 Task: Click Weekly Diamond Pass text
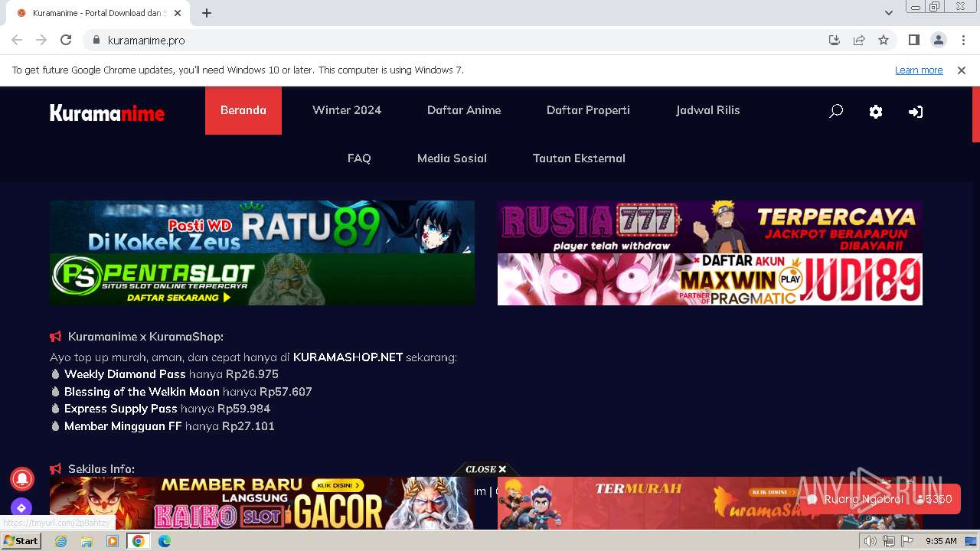[125, 374]
